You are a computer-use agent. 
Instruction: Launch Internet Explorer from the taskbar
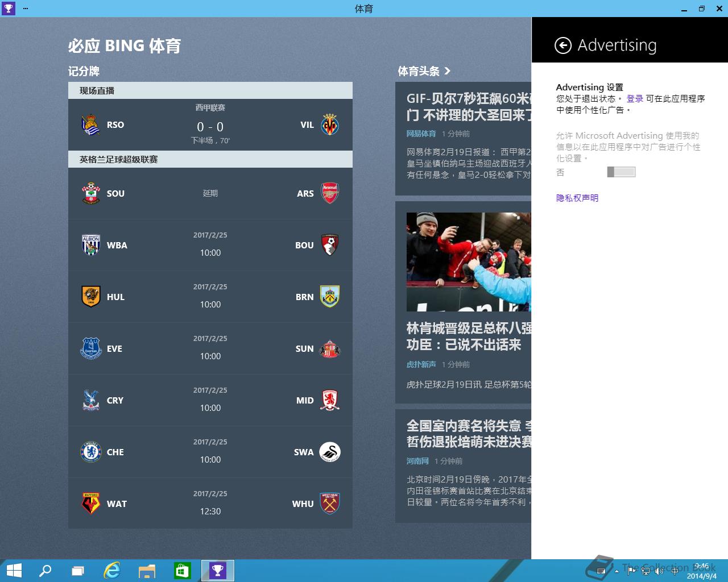112,571
